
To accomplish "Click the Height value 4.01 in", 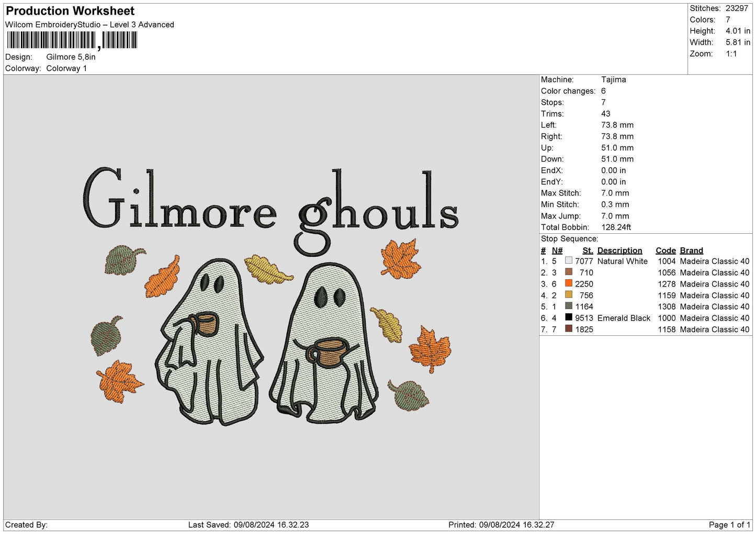I will click(738, 31).
